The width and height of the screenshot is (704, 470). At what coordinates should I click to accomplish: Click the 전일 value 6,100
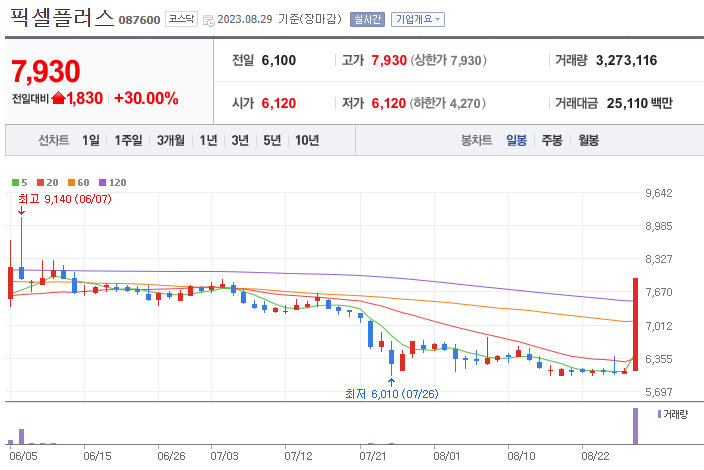(278, 60)
